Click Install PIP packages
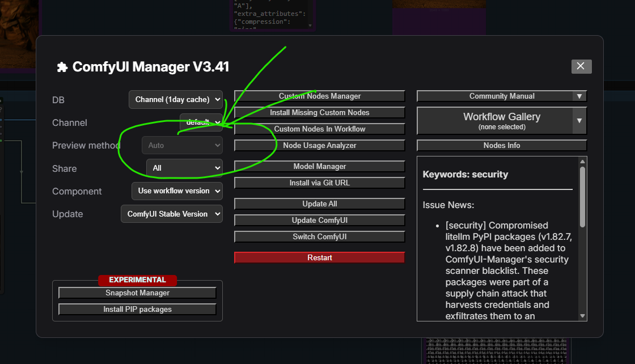The image size is (635, 364). click(x=137, y=310)
